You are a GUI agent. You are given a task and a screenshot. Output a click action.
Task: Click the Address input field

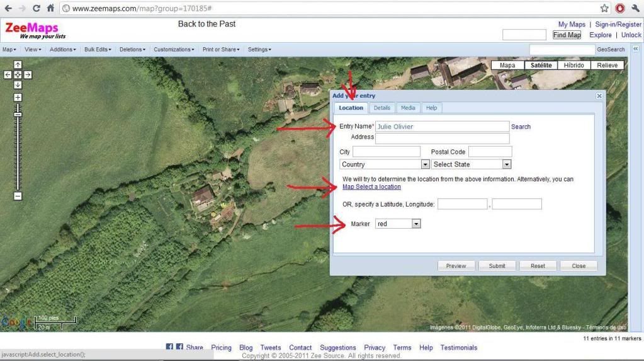pyautogui.click(x=442, y=138)
